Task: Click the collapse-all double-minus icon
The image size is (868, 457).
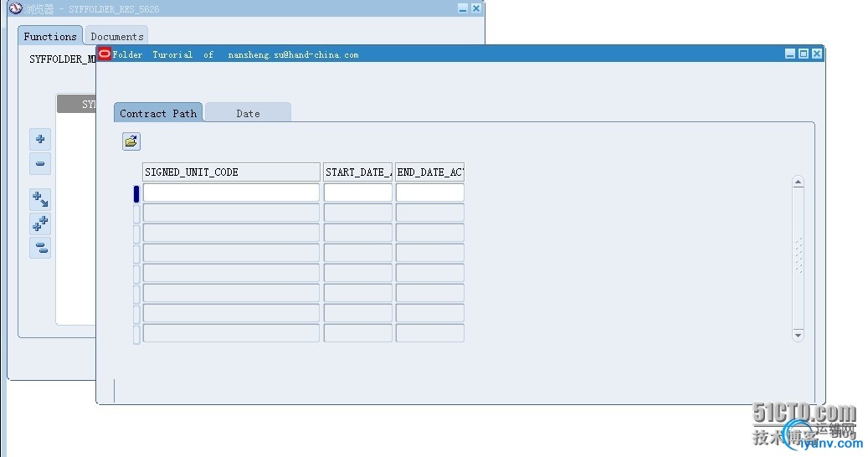Action: click(x=40, y=248)
